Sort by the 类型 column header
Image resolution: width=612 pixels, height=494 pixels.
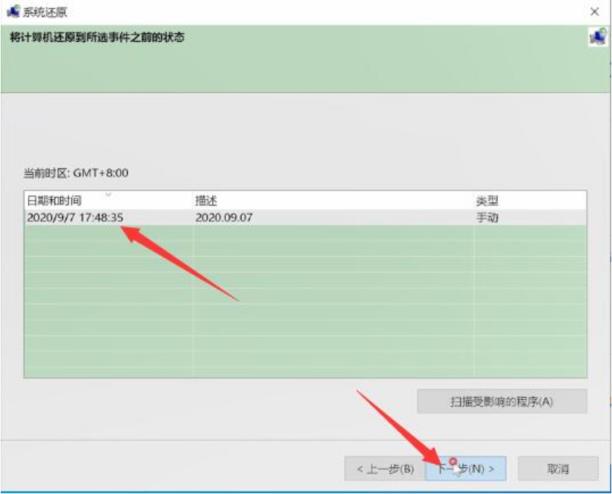[530, 201]
